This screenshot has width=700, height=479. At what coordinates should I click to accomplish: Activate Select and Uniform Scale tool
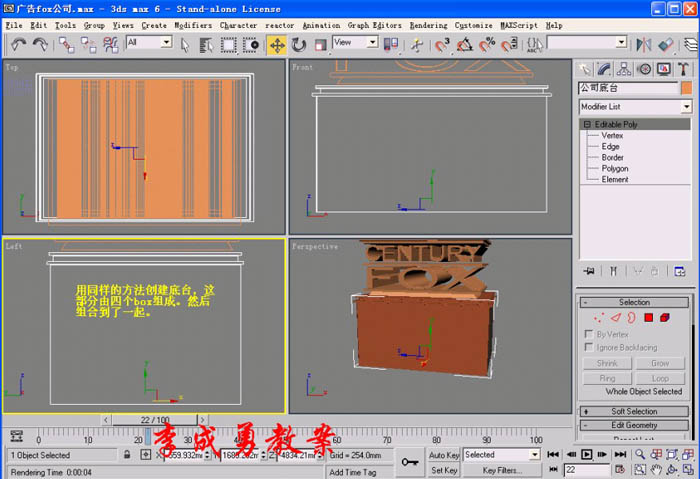coord(320,45)
